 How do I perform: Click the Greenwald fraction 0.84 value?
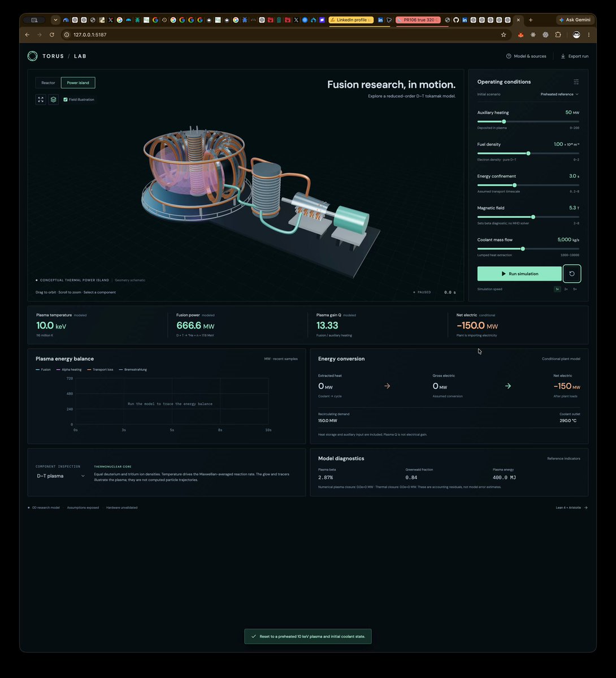point(411,478)
